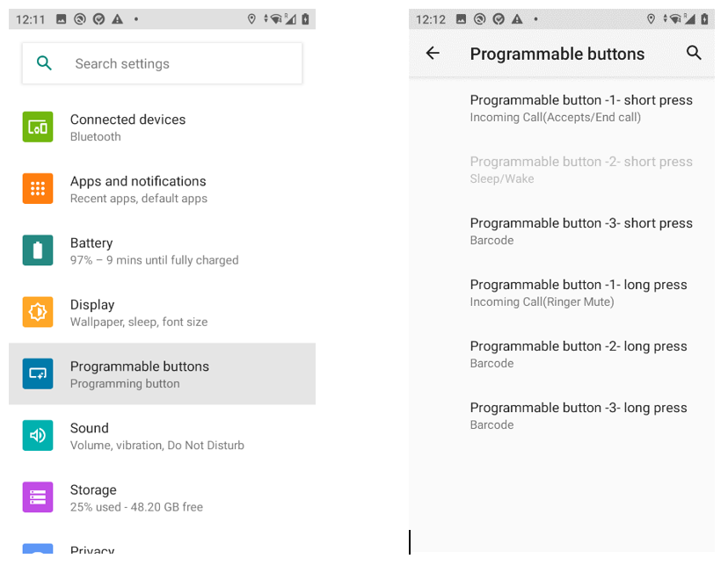Image resolution: width=728 pixels, height=573 pixels.
Task: Open the Apps and notifications orange icon
Action: [38, 188]
